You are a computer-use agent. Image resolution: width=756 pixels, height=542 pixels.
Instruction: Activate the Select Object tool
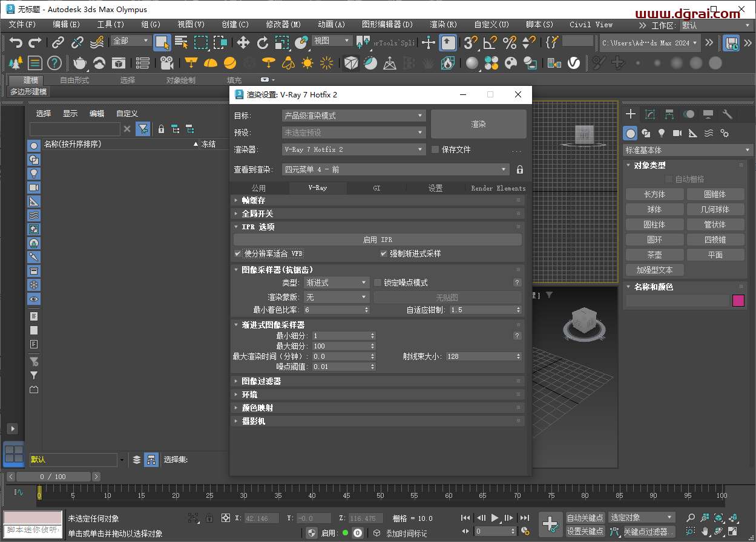click(x=162, y=42)
